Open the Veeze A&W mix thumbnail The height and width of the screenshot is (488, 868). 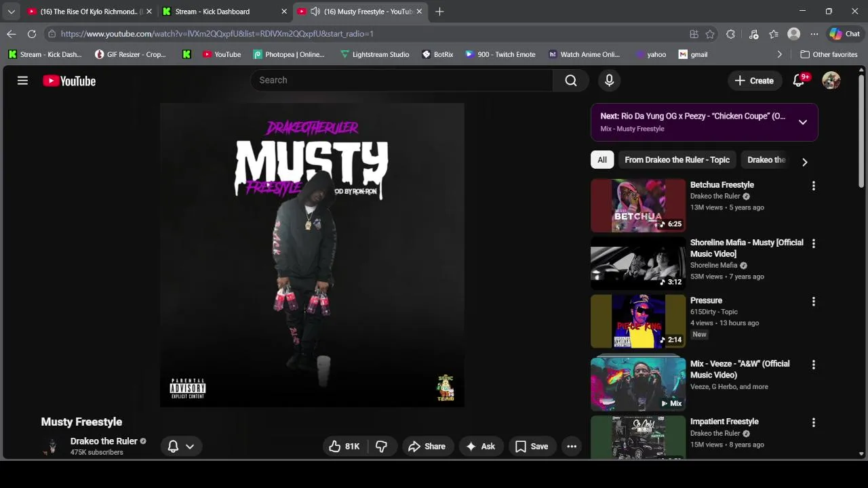638,384
